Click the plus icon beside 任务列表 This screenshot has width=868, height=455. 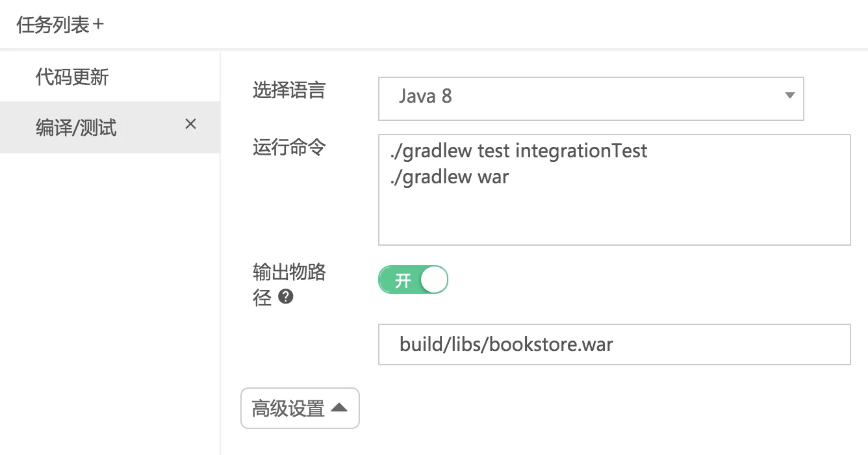coord(98,25)
